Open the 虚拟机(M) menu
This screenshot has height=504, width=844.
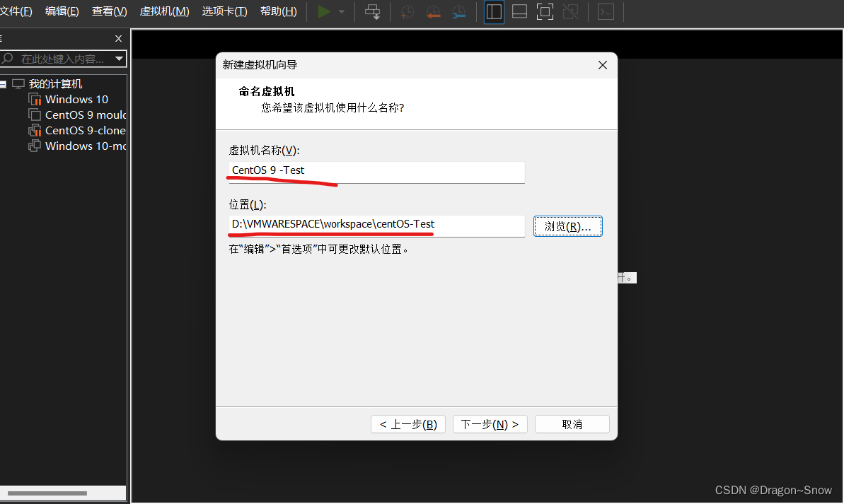[x=164, y=11]
